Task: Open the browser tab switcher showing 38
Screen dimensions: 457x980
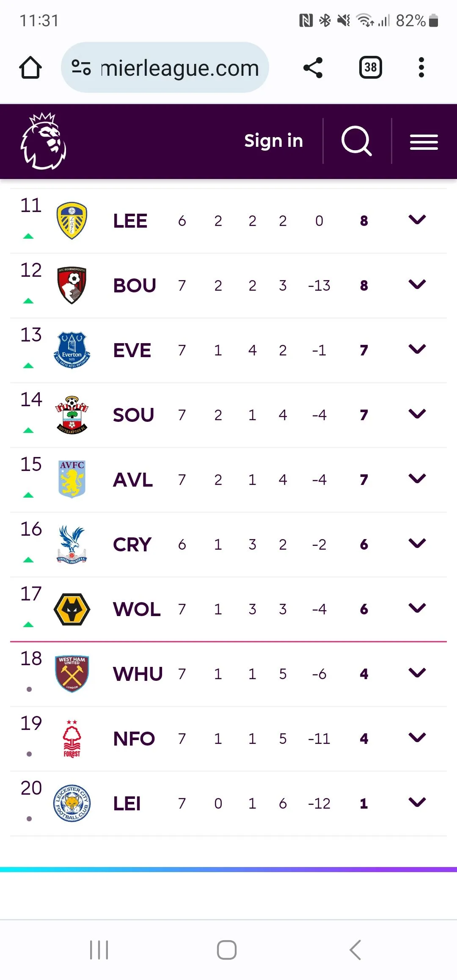Action: pos(370,68)
